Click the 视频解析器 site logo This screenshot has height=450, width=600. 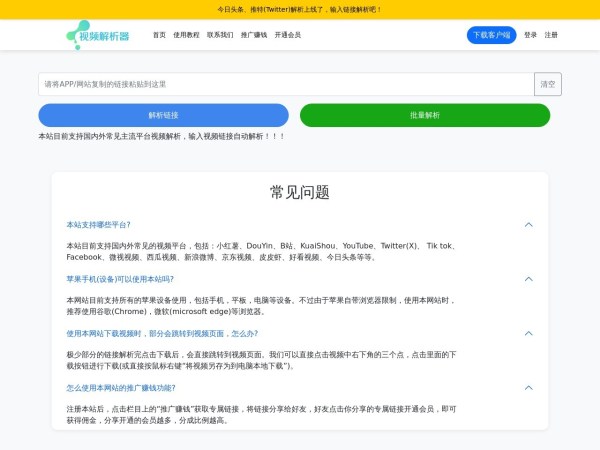click(98, 35)
